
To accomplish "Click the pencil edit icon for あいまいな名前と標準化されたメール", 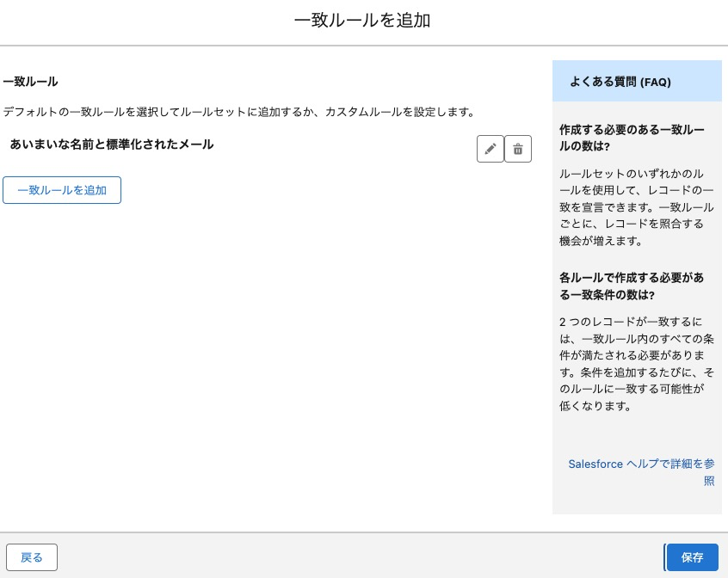I will (x=490, y=149).
